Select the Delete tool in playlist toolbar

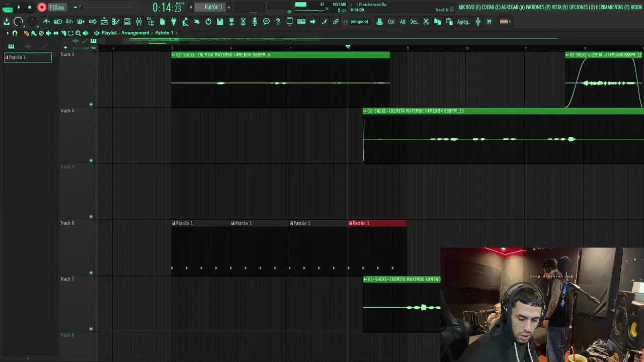41,33
